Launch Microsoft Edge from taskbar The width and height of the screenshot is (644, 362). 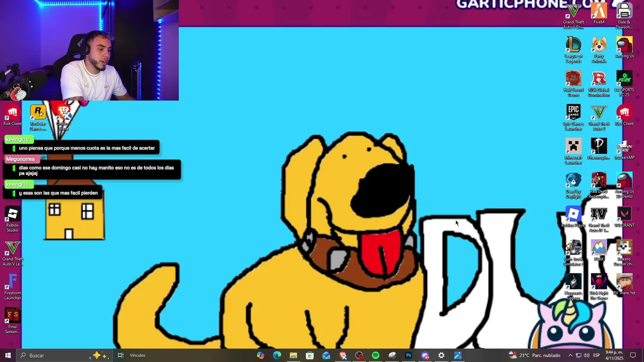[x=277, y=355]
